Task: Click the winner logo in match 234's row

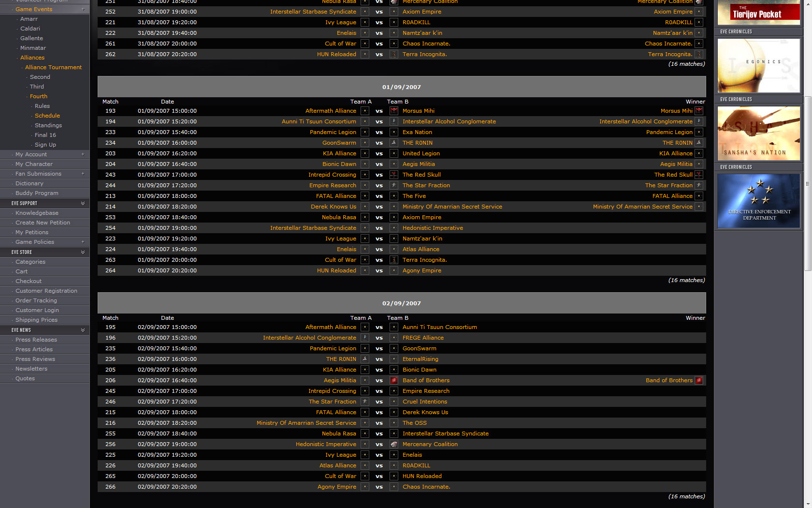Action: [699, 143]
